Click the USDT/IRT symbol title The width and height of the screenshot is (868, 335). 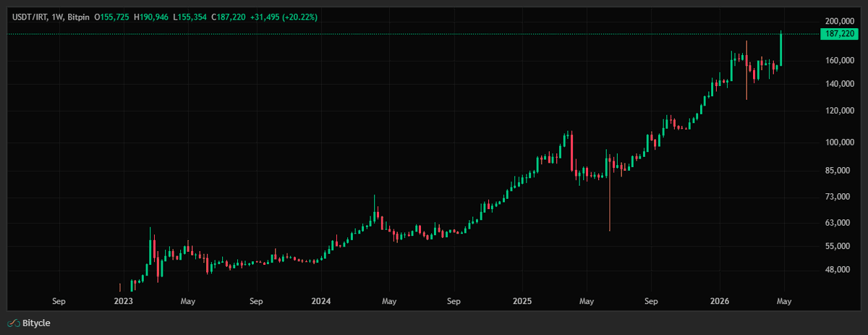[28, 16]
